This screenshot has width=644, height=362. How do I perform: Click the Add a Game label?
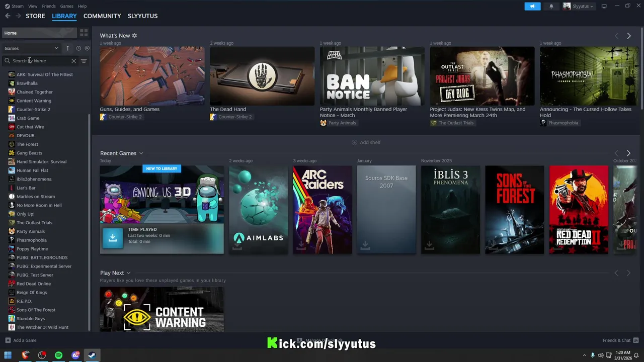pyautogui.click(x=25, y=340)
